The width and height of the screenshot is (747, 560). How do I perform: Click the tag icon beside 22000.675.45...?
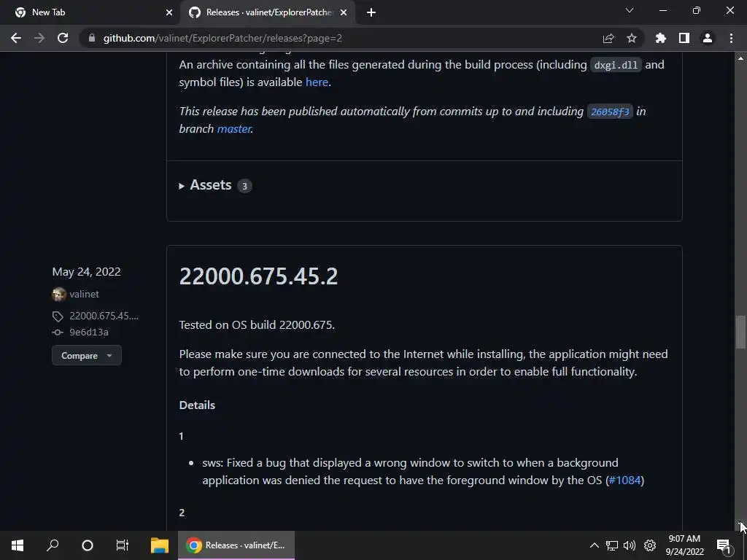pos(58,316)
